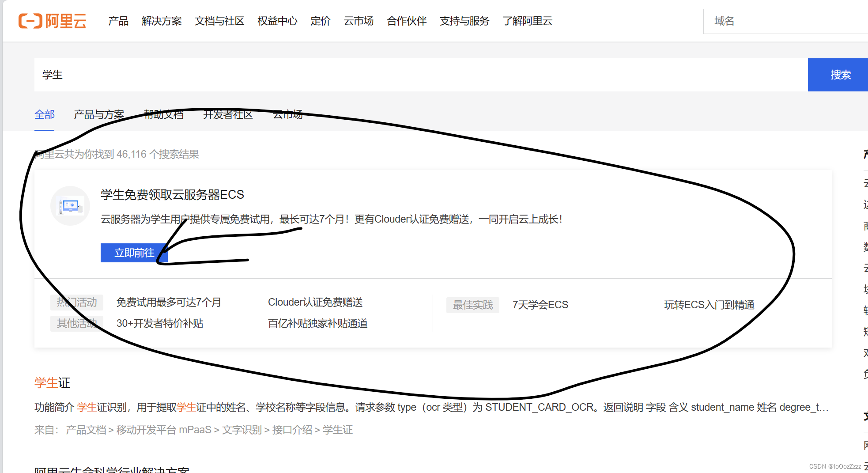The width and height of the screenshot is (868, 473).
Task: Click the 学生证 description starting 功能简介
Action: click(431, 407)
